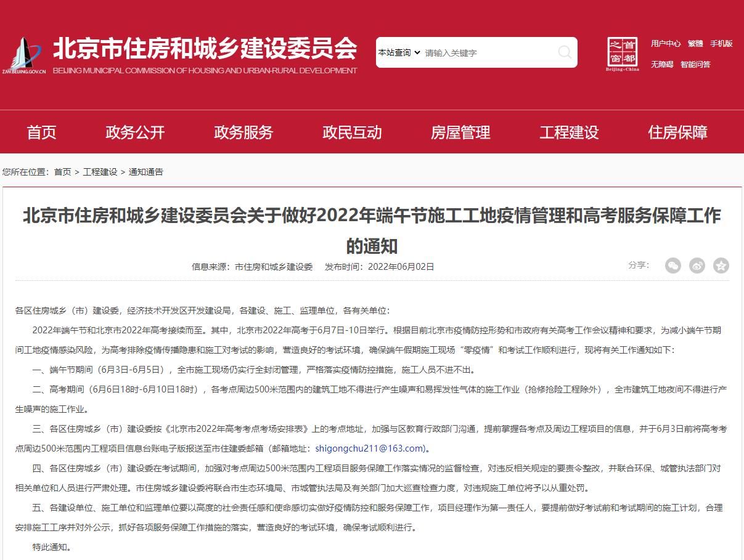Screen dimensions: 744x560
Task: Open the 政务公开 navigation menu
Action: click(x=135, y=132)
